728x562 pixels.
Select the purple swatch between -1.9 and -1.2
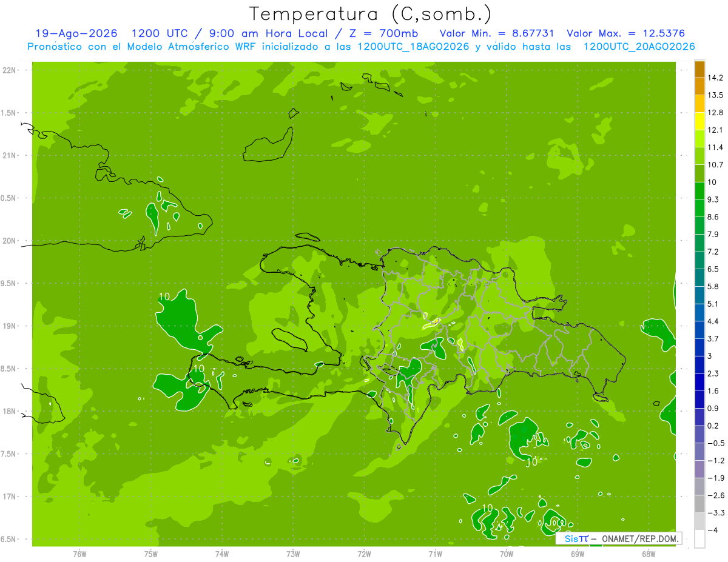coord(699,469)
